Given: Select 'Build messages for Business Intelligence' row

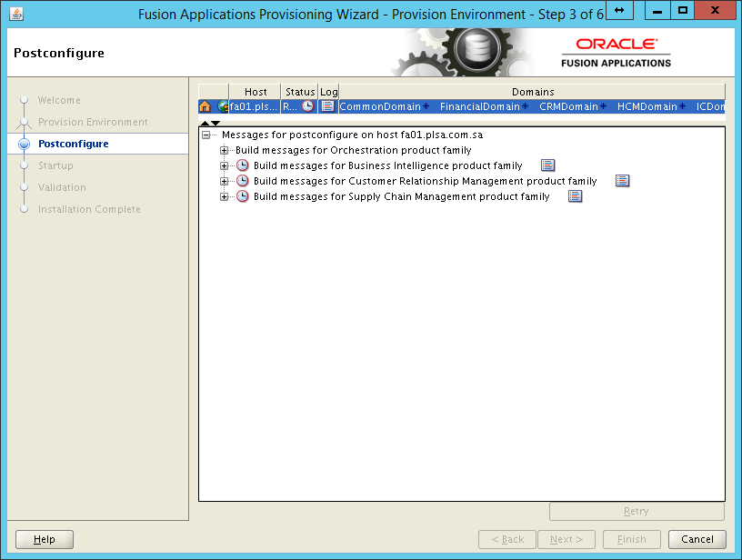Looking at the screenshot, I should tap(387, 165).
